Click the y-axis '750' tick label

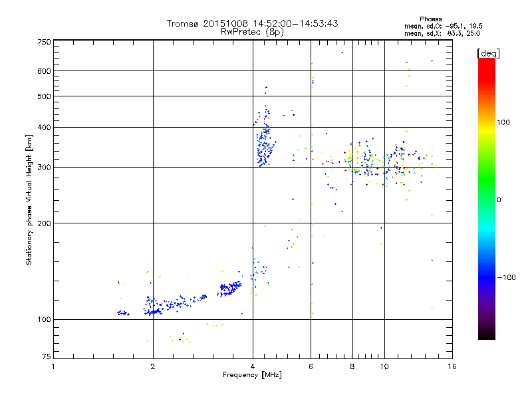click(x=44, y=42)
